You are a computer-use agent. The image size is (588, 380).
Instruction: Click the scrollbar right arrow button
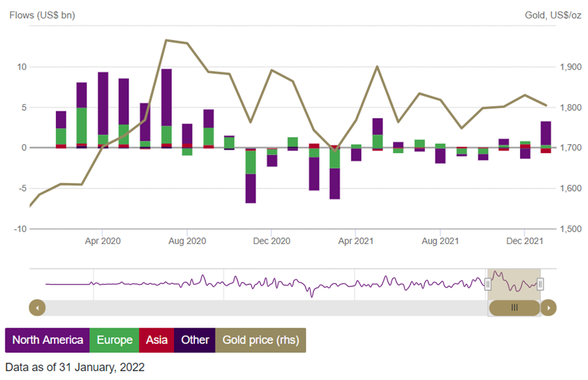click(x=549, y=308)
